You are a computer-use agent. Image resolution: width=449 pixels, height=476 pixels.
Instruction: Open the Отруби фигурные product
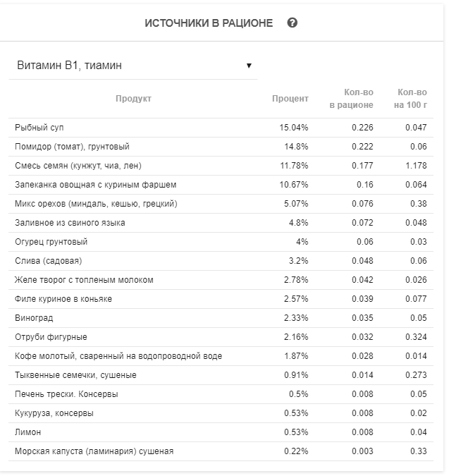point(51,337)
